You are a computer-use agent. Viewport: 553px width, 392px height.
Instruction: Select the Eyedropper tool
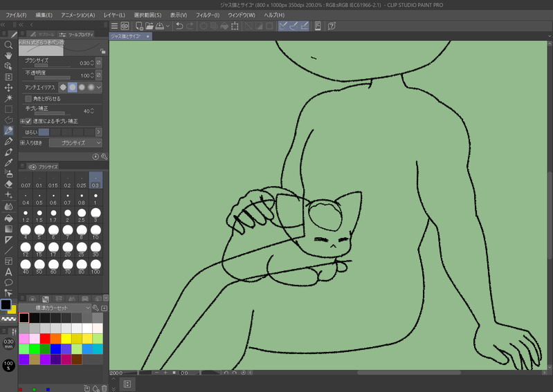point(8,162)
